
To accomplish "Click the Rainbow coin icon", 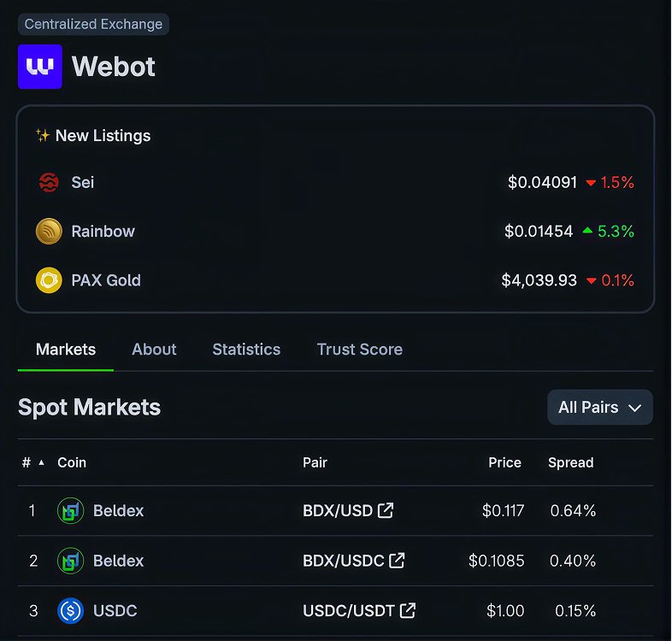I will (49, 232).
